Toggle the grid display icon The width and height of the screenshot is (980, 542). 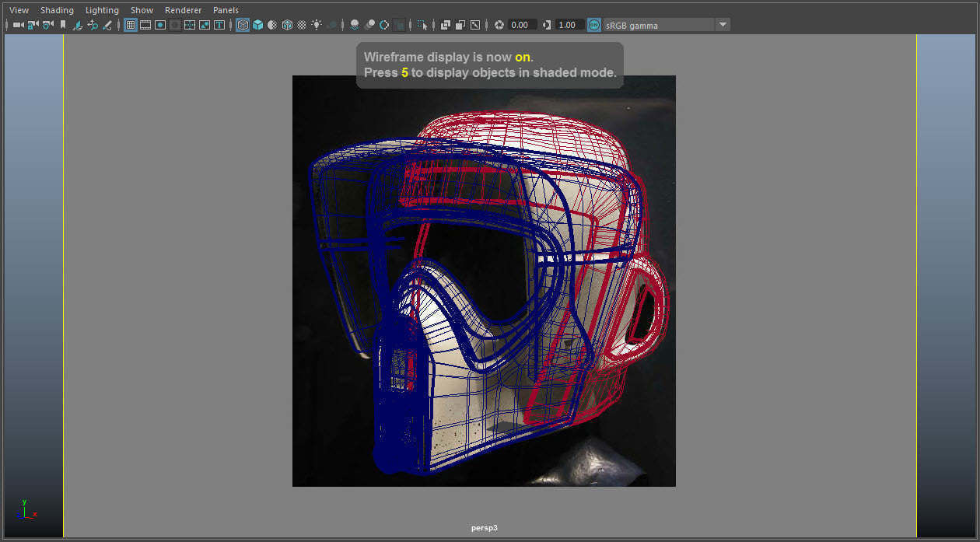(132, 24)
